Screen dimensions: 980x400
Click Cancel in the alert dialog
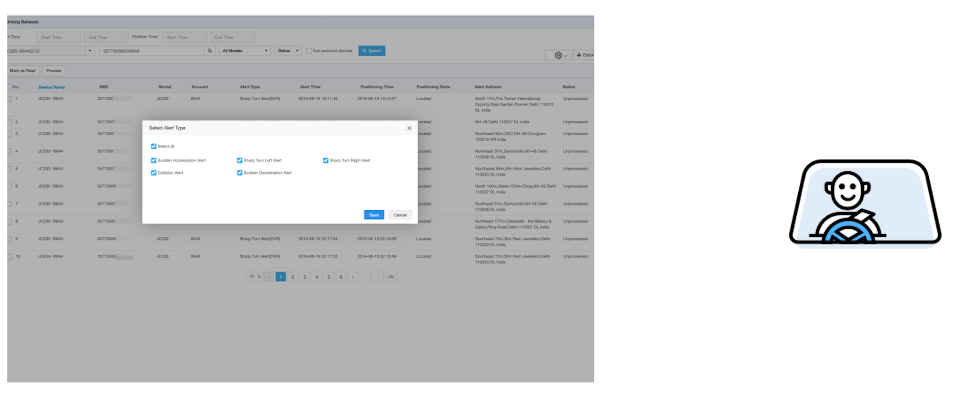click(x=400, y=215)
